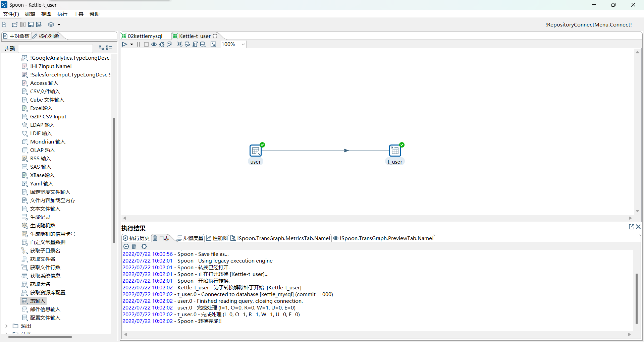The width and height of the screenshot is (644, 342).
Task: Open log settings gear icon
Action: click(144, 246)
